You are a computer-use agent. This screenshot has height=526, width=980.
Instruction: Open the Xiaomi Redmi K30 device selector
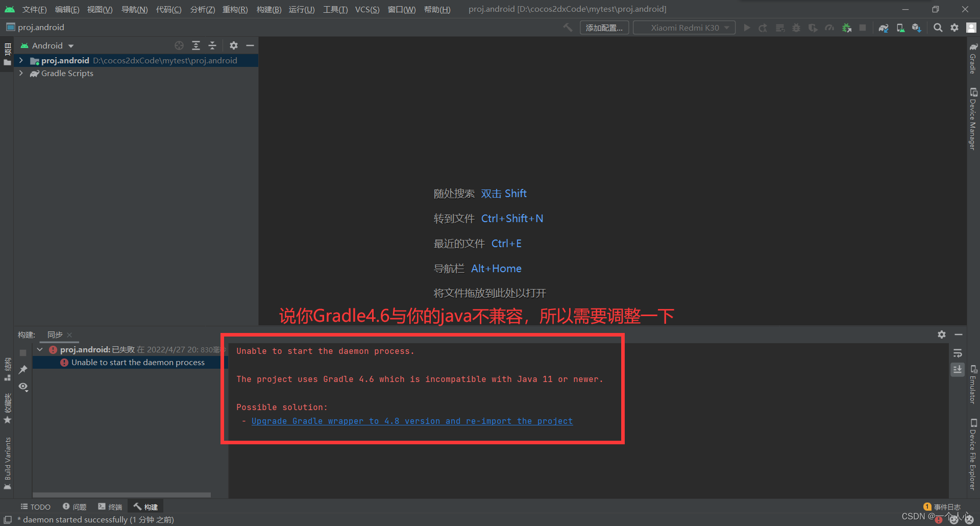point(684,28)
